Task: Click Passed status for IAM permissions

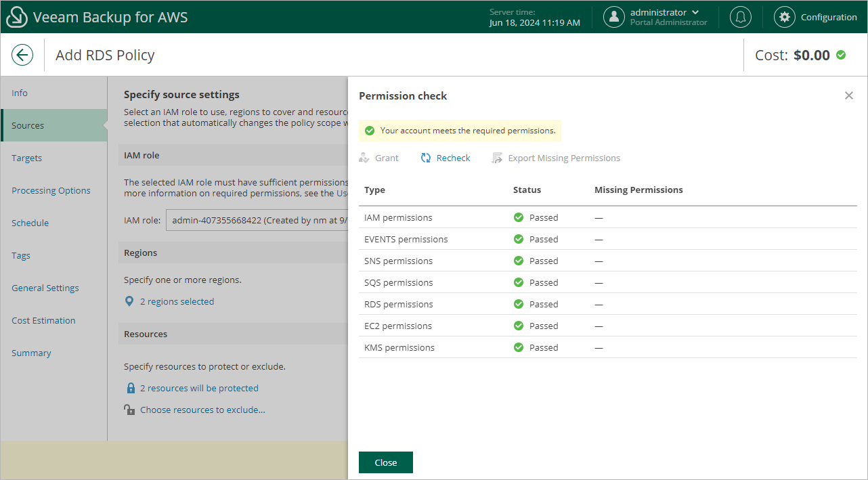Action: [544, 217]
